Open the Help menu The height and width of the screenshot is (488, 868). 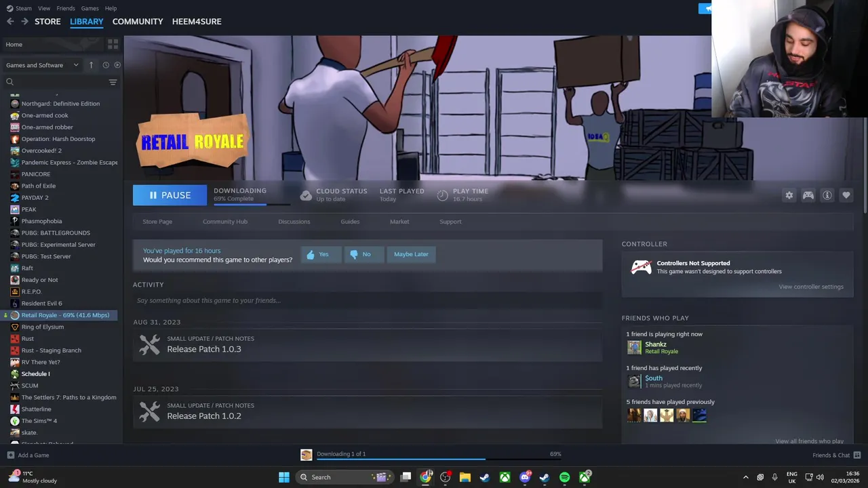coord(111,8)
